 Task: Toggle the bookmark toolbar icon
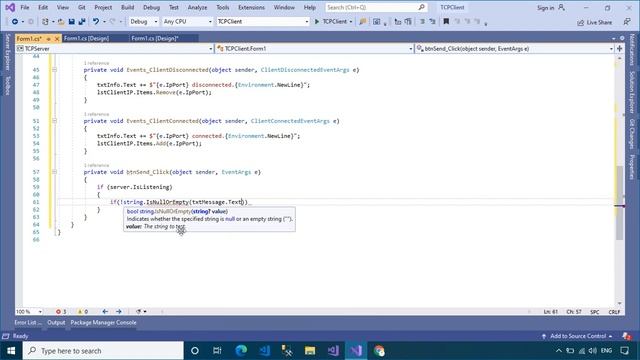click(x=446, y=22)
